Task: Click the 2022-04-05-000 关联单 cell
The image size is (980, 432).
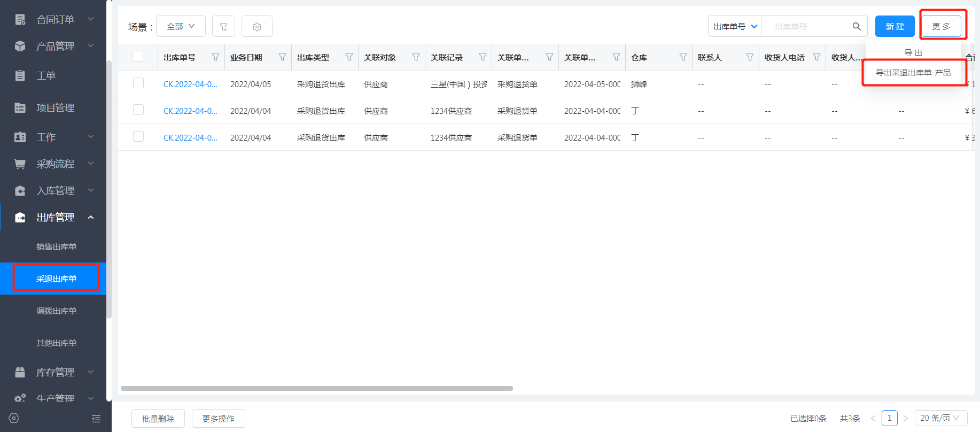Action: pyautogui.click(x=593, y=84)
